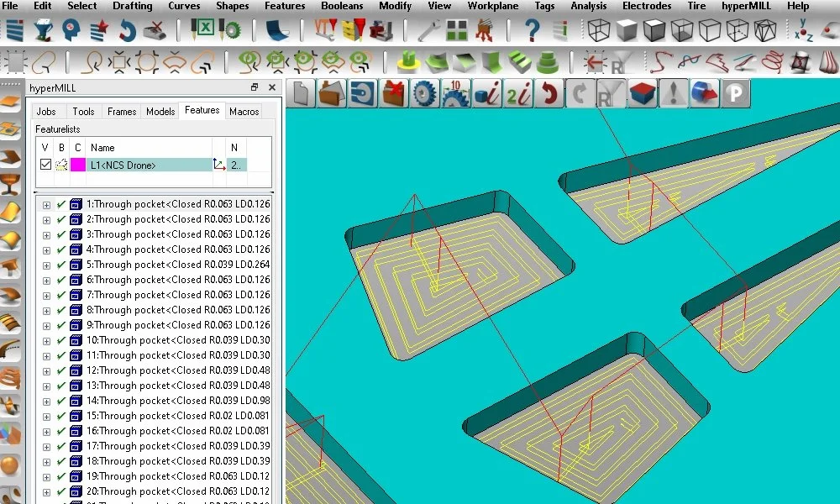Select 13:Through pocket<Closed R0.039 row
840x504 pixels.
[178, 386]
